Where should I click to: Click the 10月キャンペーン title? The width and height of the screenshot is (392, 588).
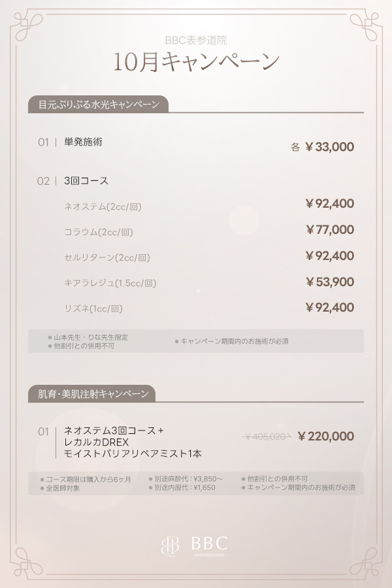[x=196, y=62]
